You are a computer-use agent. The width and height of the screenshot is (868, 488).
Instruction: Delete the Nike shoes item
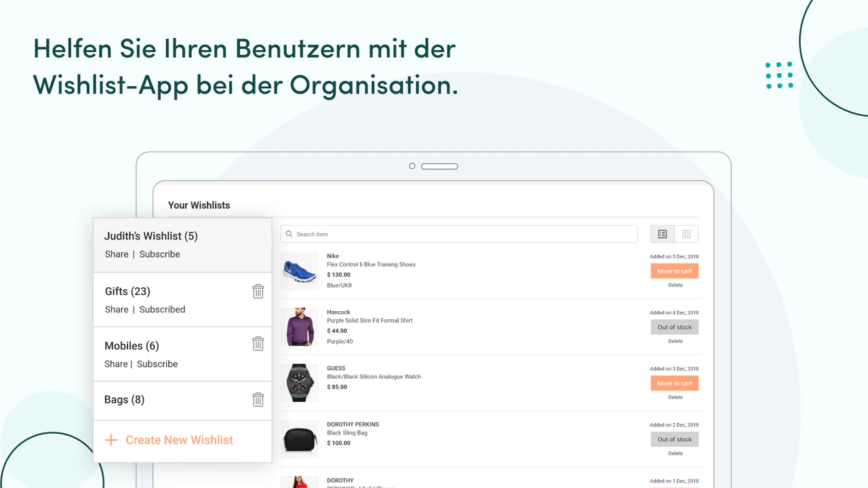pyautogui.click(x=675, y=285)
